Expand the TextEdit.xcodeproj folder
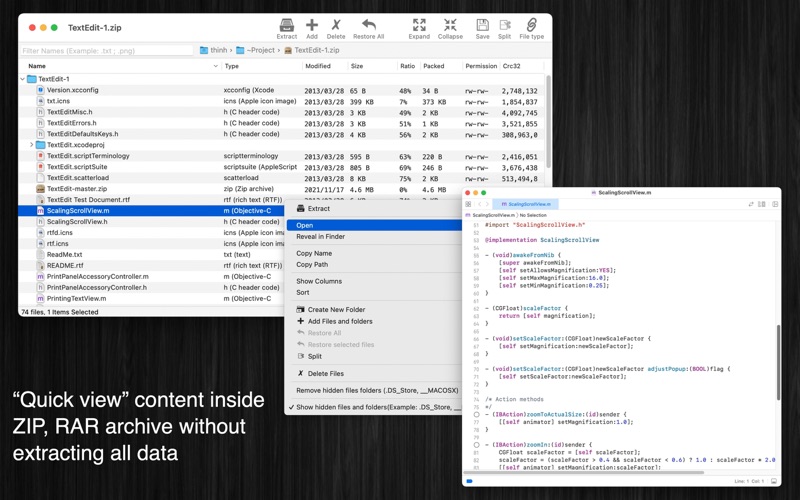800x500 pixels. tap(32, 145)
